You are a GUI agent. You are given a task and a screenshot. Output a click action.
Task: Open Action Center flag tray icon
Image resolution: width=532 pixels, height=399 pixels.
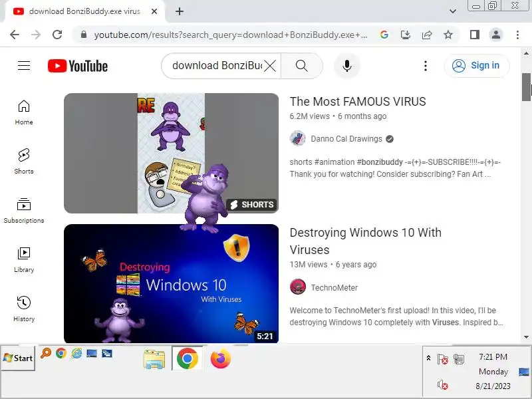(x=442, y=359)
